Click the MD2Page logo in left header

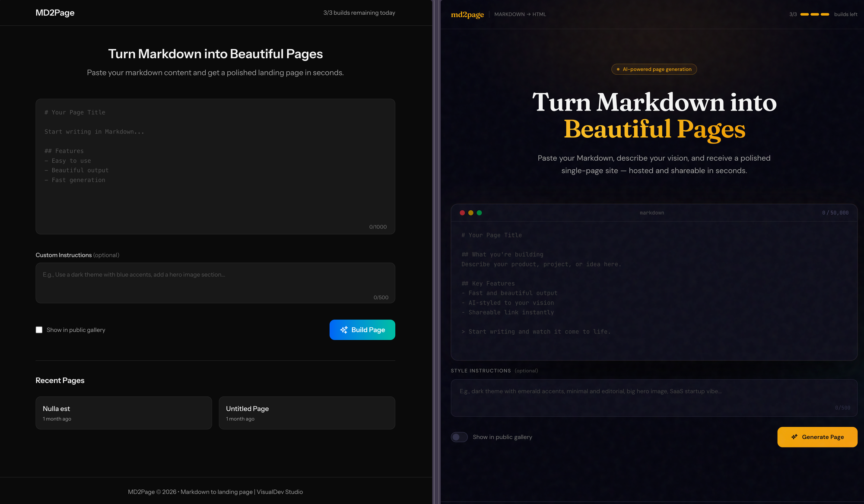(x=55, y=13)
